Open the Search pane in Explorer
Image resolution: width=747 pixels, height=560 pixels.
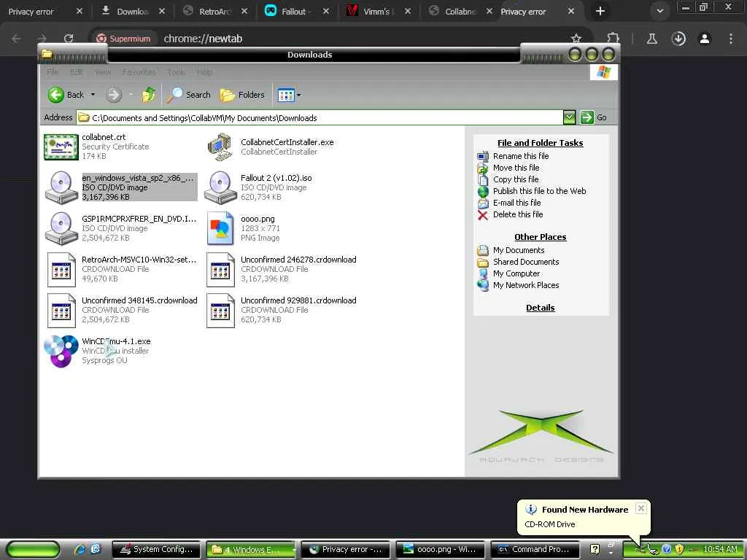189,95
